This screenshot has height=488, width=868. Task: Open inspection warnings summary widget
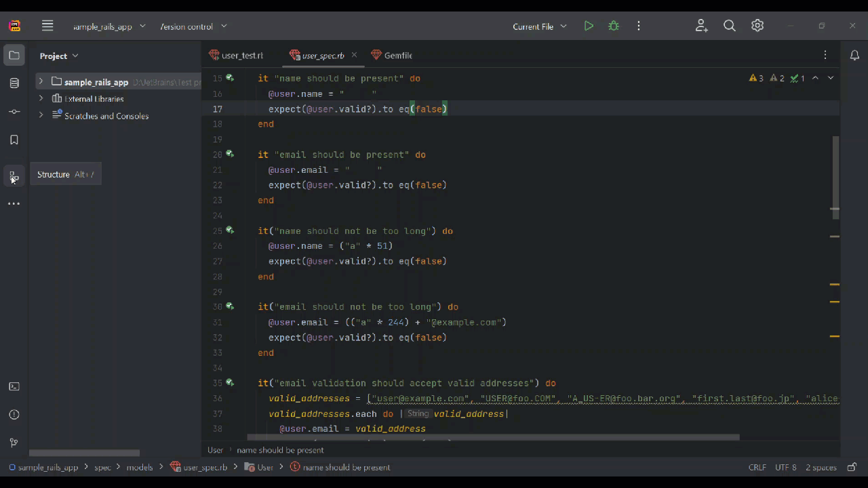coord(777,78)
